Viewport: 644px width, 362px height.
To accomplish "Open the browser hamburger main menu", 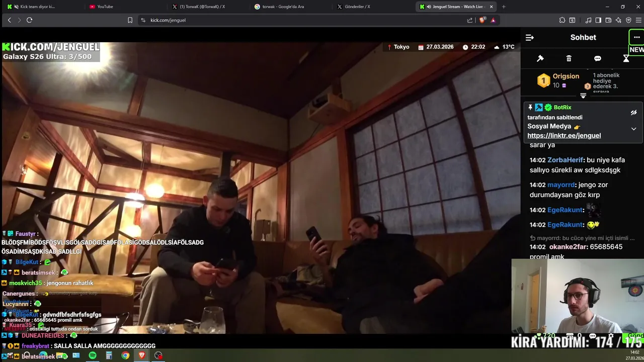I will click(638, 20).
